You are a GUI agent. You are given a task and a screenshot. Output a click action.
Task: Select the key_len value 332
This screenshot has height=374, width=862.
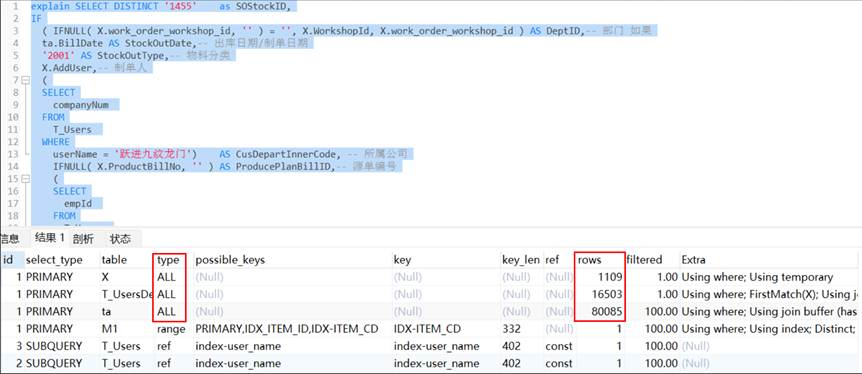click(x=510, y=329)
